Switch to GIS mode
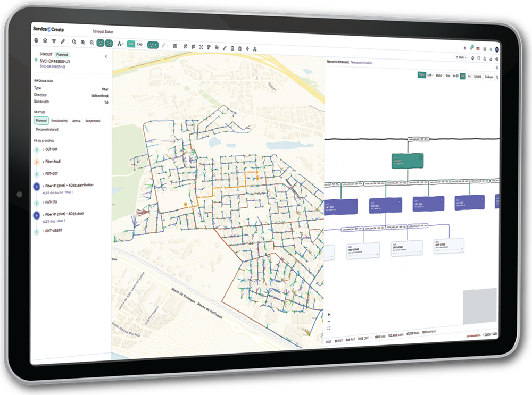The width and height of the screenshot is (532, 395). tap(131, 44)
